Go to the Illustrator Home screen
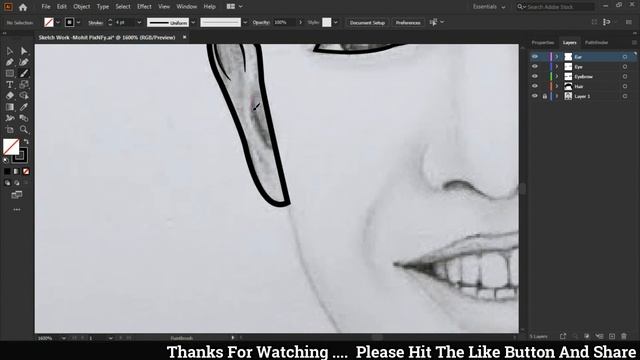 (23, 7)
